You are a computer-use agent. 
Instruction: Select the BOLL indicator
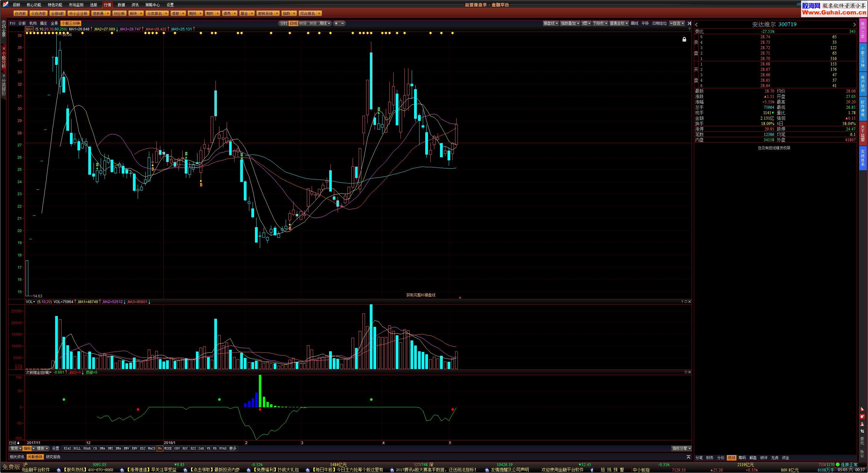77,448
